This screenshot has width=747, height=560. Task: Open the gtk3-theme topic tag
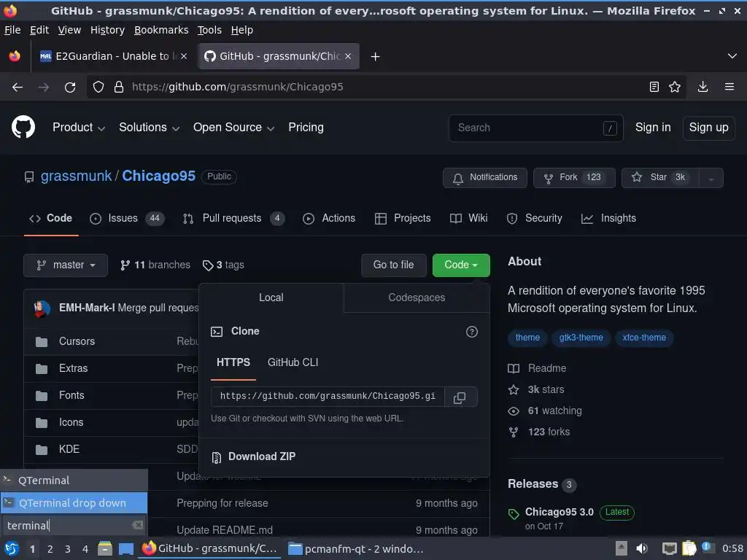581,338
